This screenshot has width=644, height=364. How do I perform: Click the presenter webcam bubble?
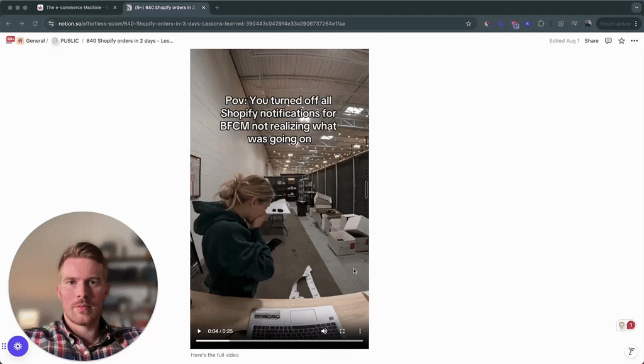pos(83,287)
